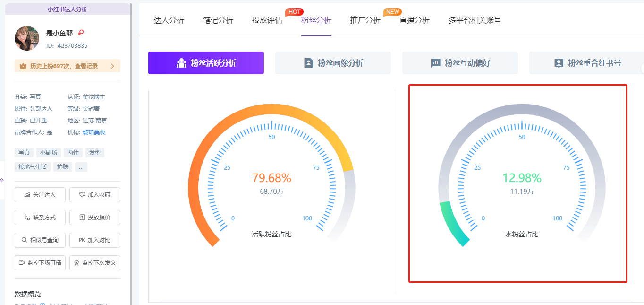Select 粉丝活跃分析 section button
644x305 pixels.
[206, 63]
